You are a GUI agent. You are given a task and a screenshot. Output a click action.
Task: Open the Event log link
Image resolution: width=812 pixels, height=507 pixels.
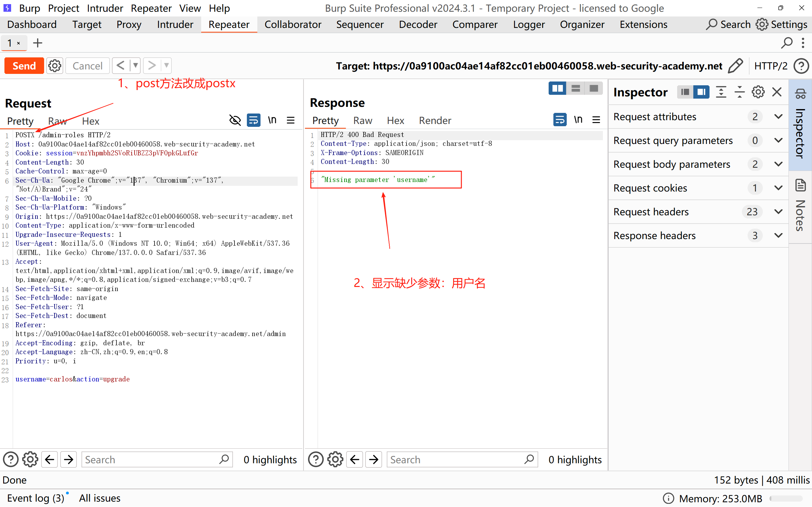pyautogui.click(x=35, y=498)
